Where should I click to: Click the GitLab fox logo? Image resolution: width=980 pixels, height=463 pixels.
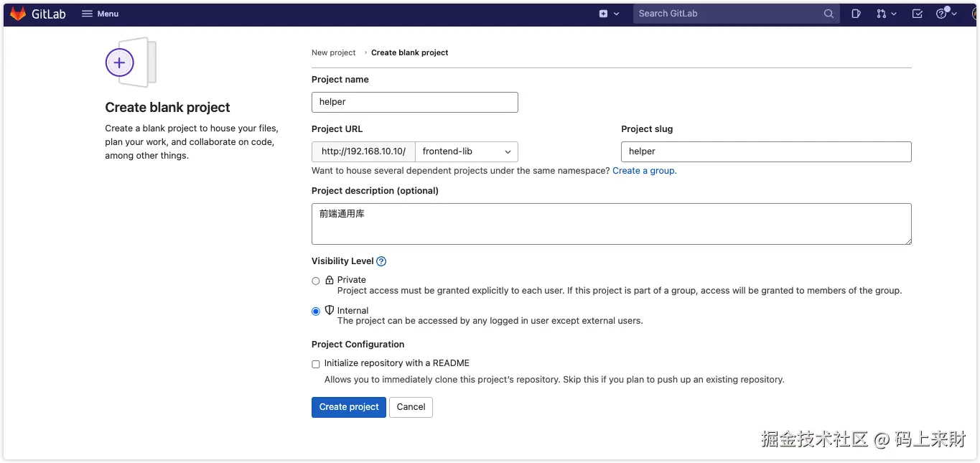pos(18,14)
